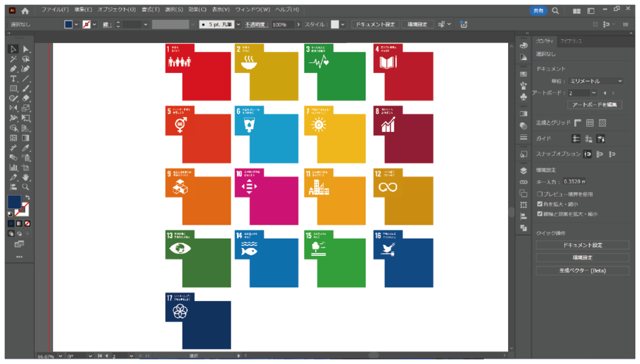Click ドキュメント設定 in the control bar

[x=376, y=24]
